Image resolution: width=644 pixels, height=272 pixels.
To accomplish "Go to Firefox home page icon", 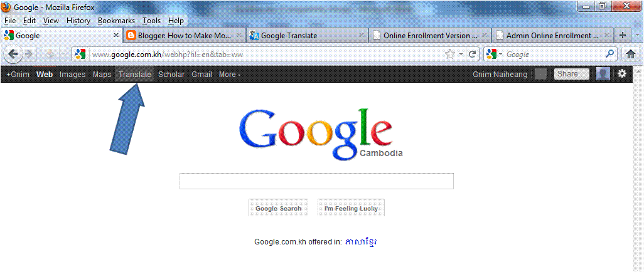I will (x=631, y=54).
